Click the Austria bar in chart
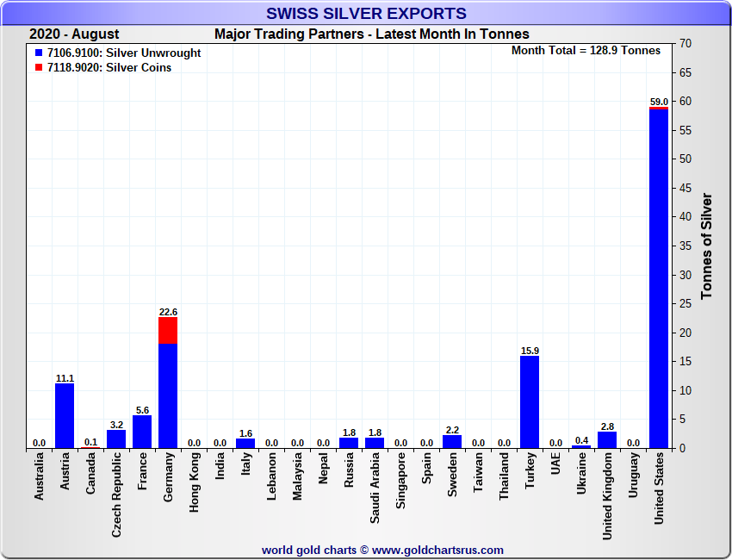Viewport: 732px width, 560px height. 65,415
